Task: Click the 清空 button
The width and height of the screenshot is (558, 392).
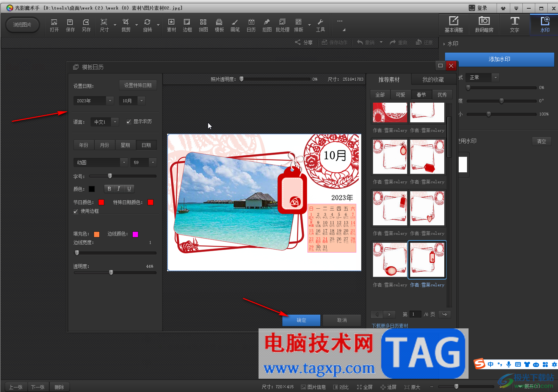Action: point(541,141)
